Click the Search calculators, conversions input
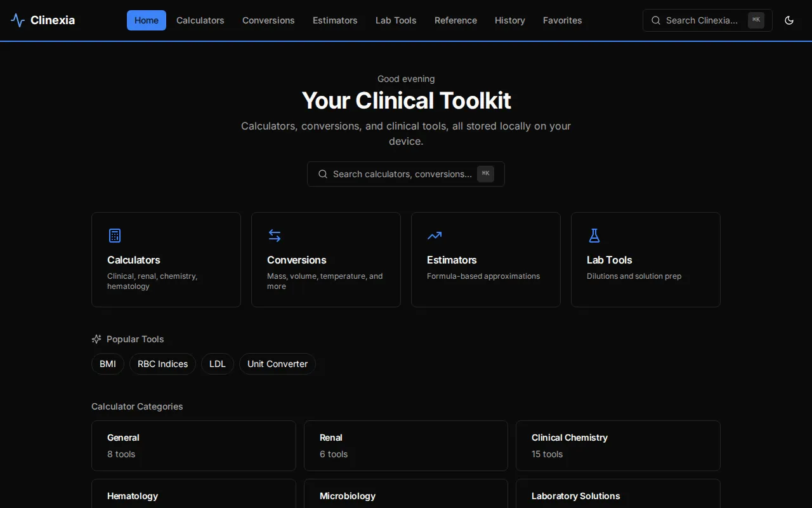Viewport: 812px width, 508px height. (406, 174)
